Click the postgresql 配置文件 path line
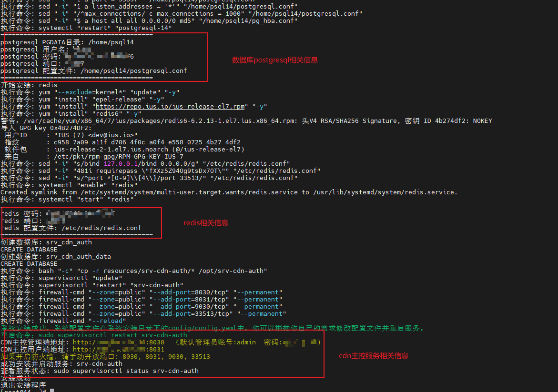558x392 pixels. (94, 71)
